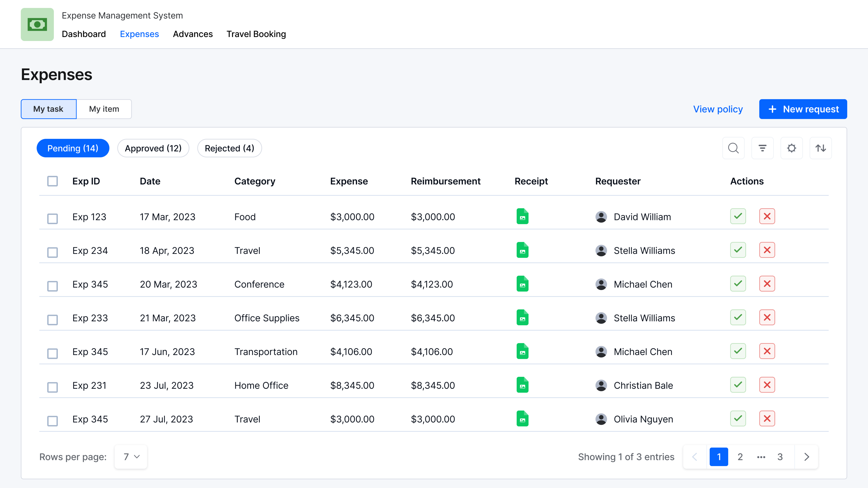Open the Travel Booking nav item
This screenshot has height=488, width=868.
coord(256,34)
